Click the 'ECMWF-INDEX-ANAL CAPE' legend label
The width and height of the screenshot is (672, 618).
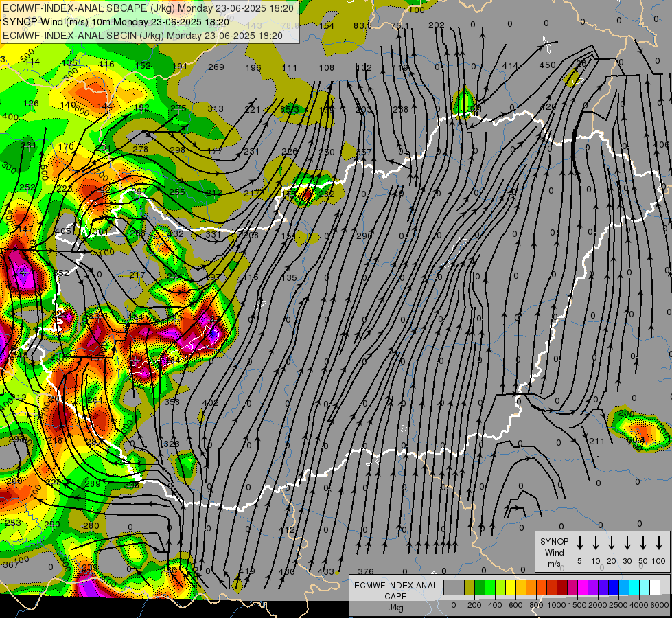coord(395,591)
